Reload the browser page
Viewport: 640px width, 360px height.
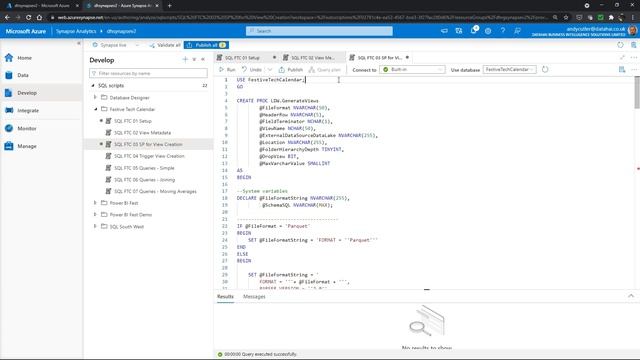pos(28,18)
